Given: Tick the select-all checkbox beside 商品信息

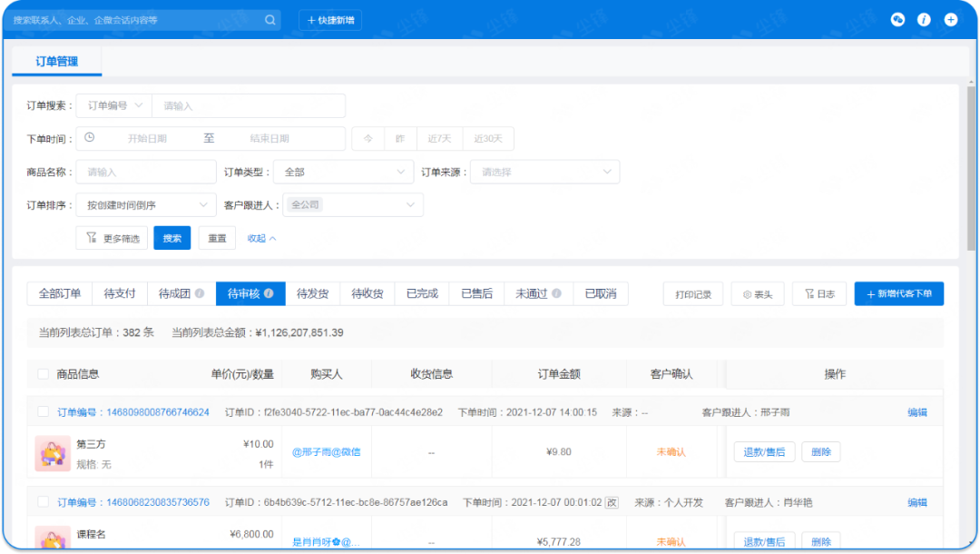Looking at the screenshot, I should pyautogui.click(x=44, y=373).
